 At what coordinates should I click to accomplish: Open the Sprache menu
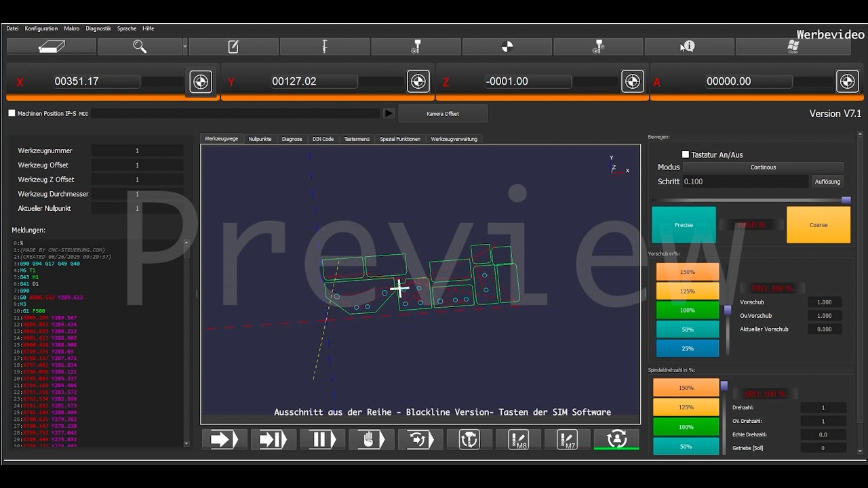pos(127,28)
